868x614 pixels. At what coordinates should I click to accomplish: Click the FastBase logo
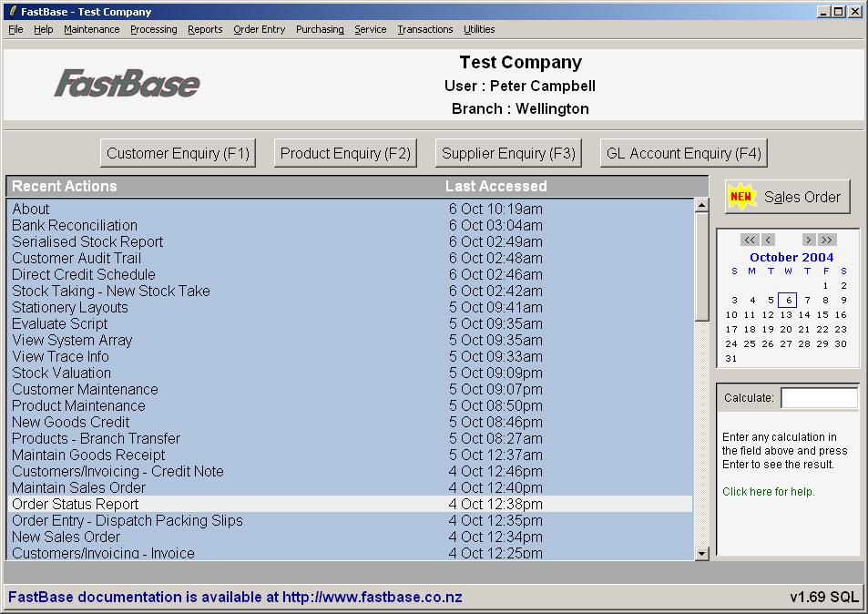127,84
